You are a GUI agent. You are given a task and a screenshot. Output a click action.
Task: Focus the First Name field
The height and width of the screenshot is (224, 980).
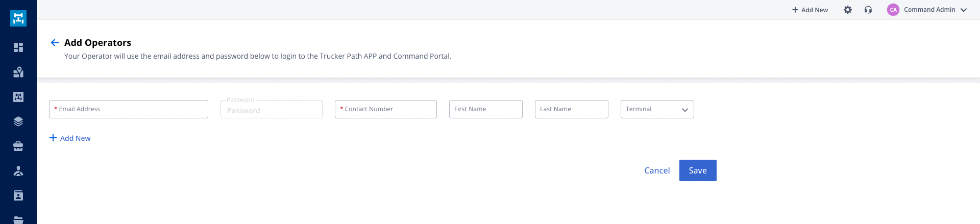point(486,109)
